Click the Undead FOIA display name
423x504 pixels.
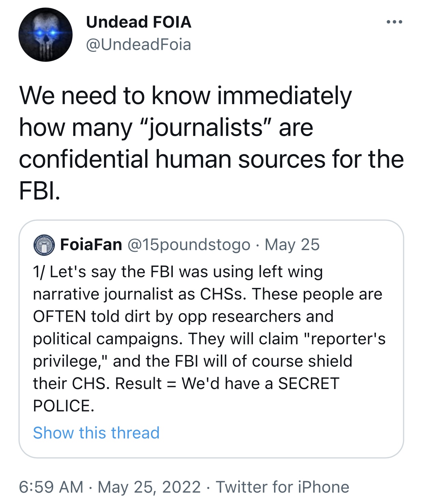pos(138,22)
